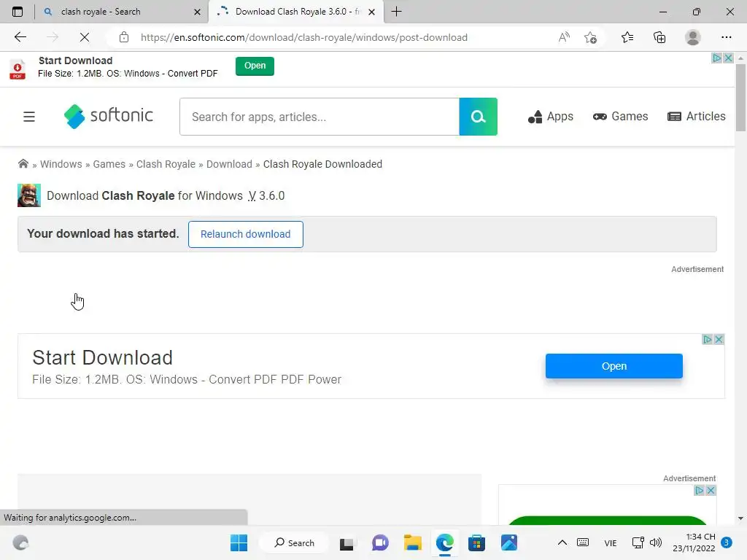Image resolution: width=747 pixels, height=560 pixels.
Task: Open a new browser tab
Action: 396,12
